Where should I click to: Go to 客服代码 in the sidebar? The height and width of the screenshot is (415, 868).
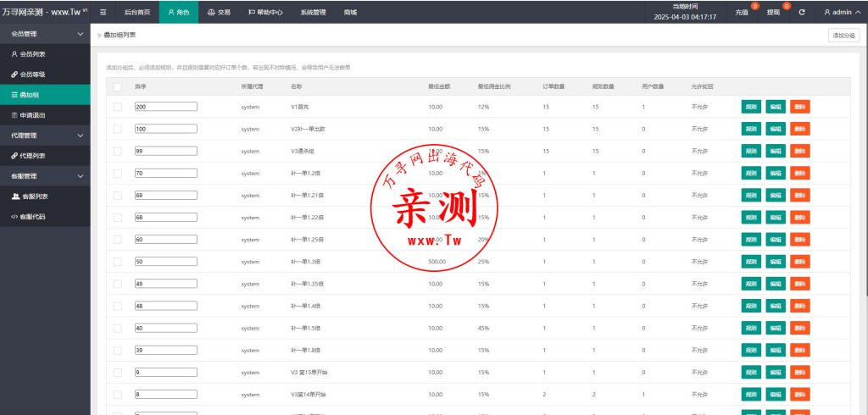coord(45,216)
